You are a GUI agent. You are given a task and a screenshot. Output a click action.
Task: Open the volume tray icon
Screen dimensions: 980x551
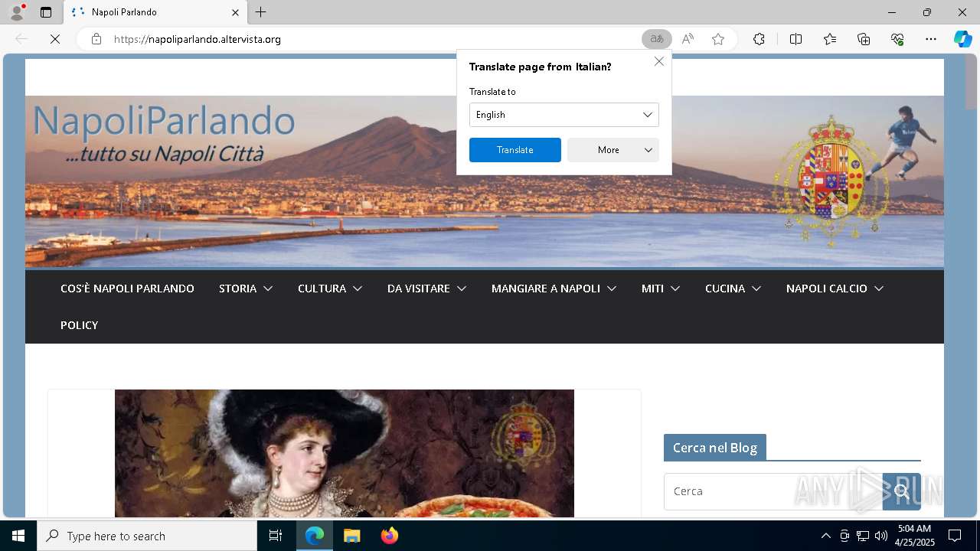881,536
